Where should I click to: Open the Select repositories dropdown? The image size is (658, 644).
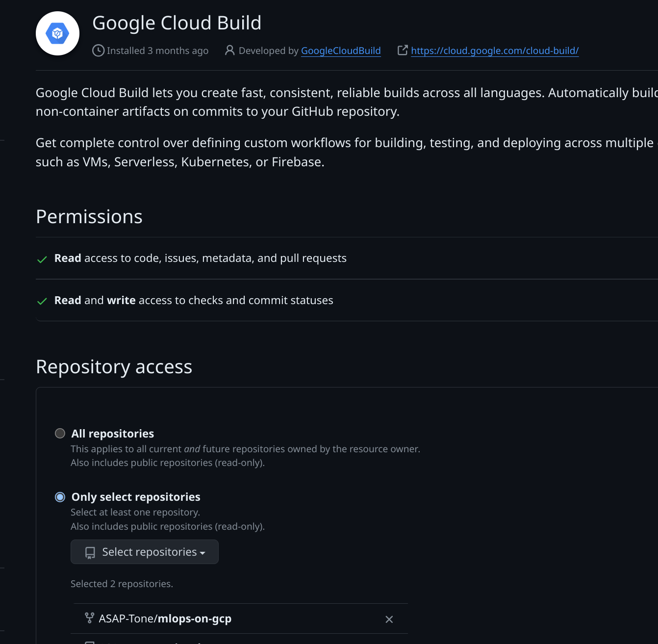coord(145,552)
